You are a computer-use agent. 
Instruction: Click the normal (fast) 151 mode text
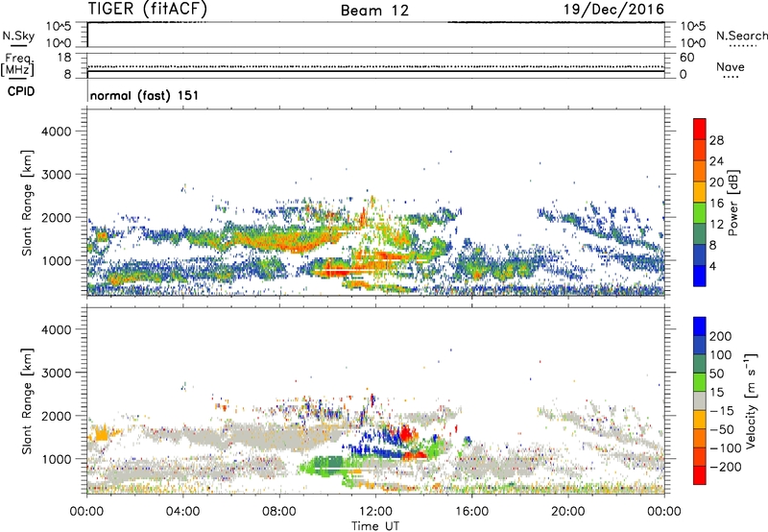click(x=144, y=95)
